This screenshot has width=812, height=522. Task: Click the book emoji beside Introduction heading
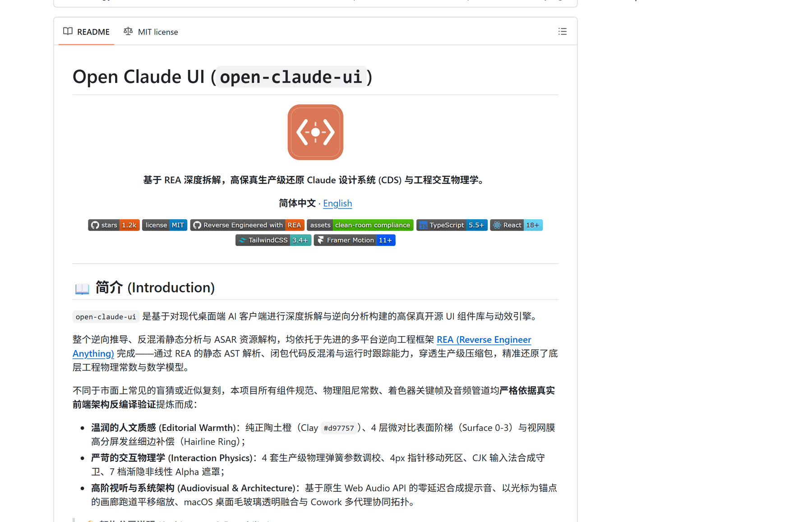click(82, 288)
